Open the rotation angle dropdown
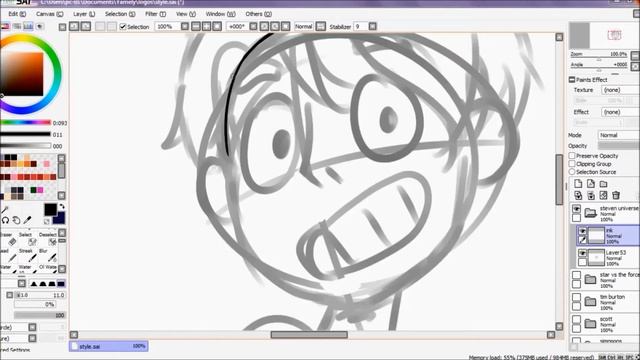 [x=253, y=27]
